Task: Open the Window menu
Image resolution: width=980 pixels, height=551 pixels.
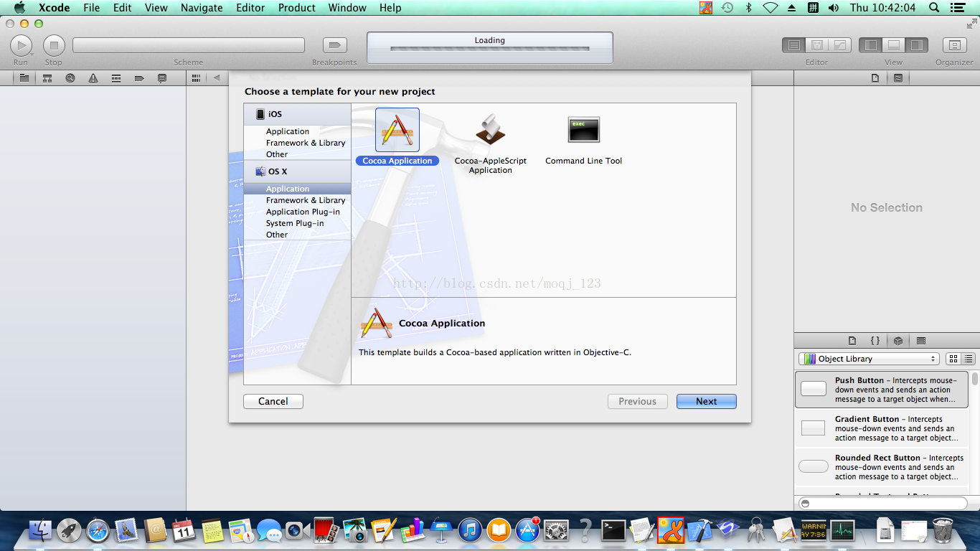Action: click(x=347, y=7)
